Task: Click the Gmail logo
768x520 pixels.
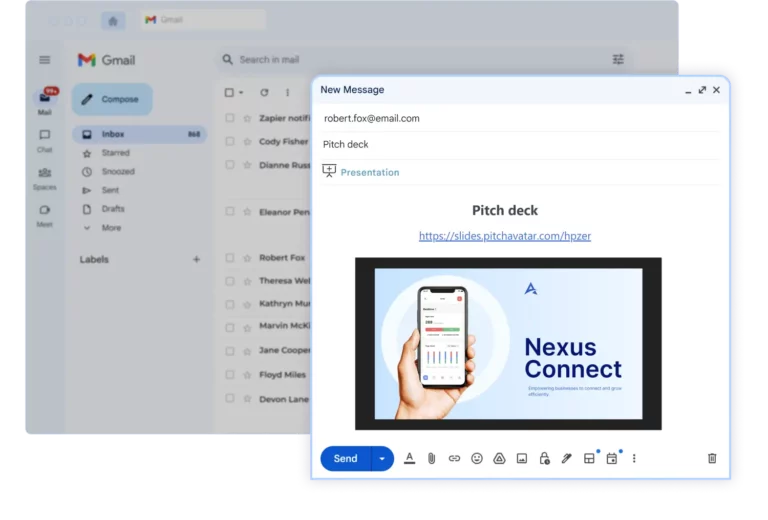Action: click(x=106, y=60)
